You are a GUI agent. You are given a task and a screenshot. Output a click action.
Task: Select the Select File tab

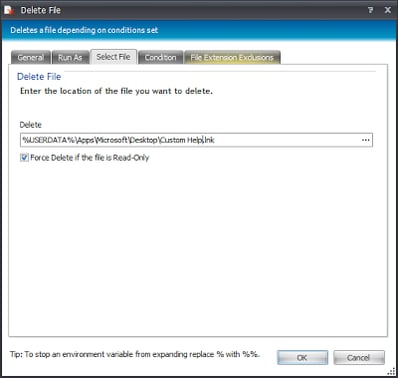tap(113, 57)
